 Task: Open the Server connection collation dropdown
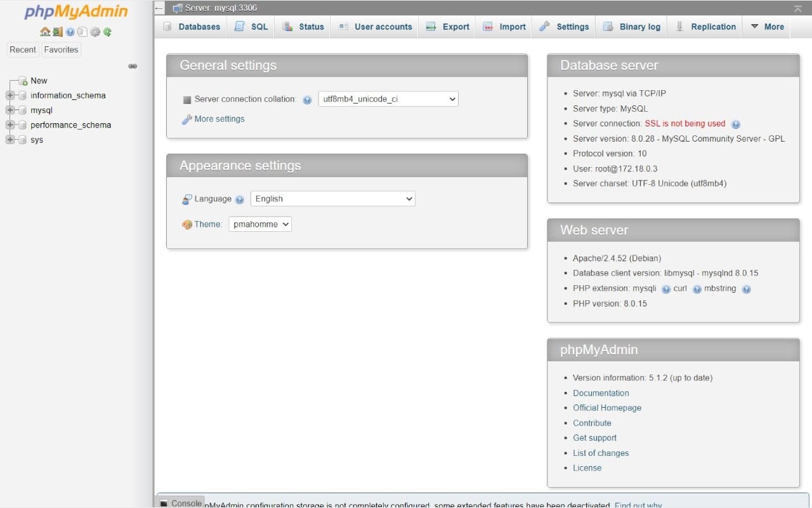click(388, 98)
